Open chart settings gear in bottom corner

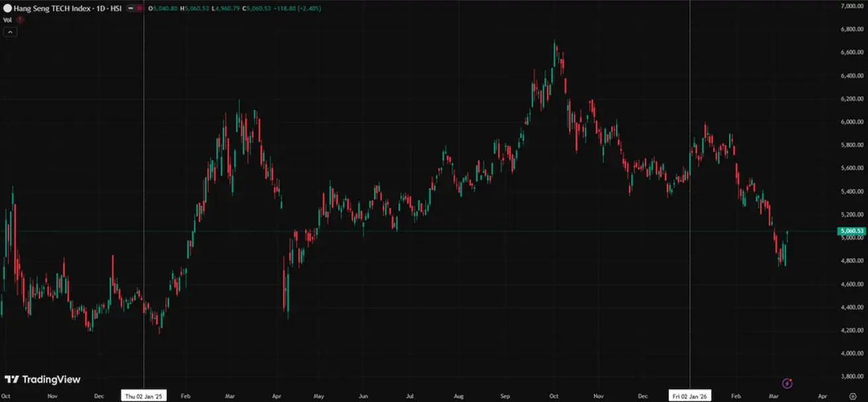tap(852, 395)
